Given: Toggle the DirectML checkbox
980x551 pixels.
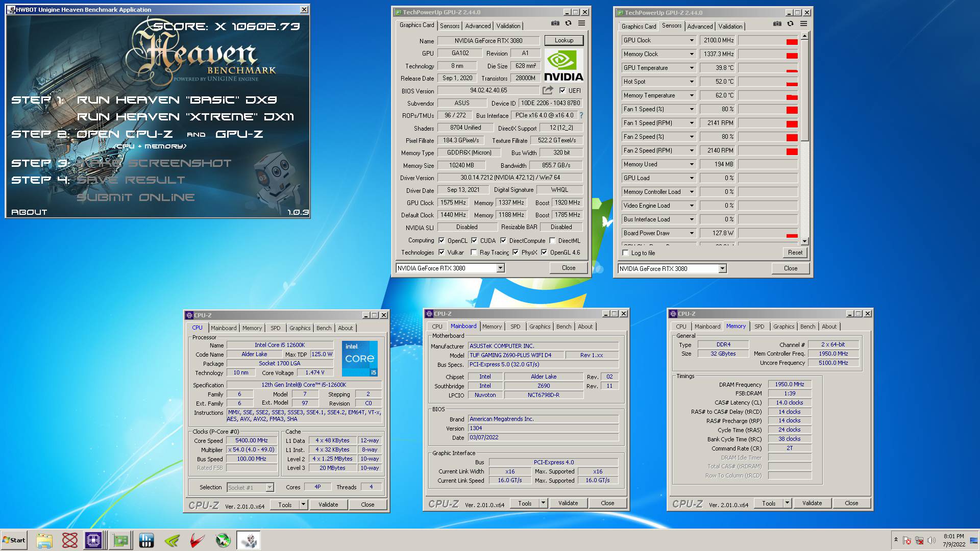Looking at the screenshot, I should [552, 240].
